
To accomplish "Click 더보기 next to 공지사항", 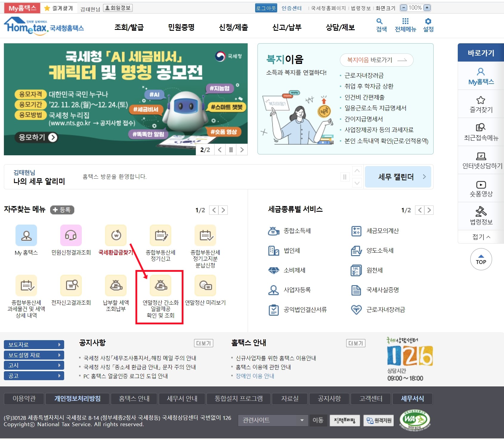I will point(204,343).
